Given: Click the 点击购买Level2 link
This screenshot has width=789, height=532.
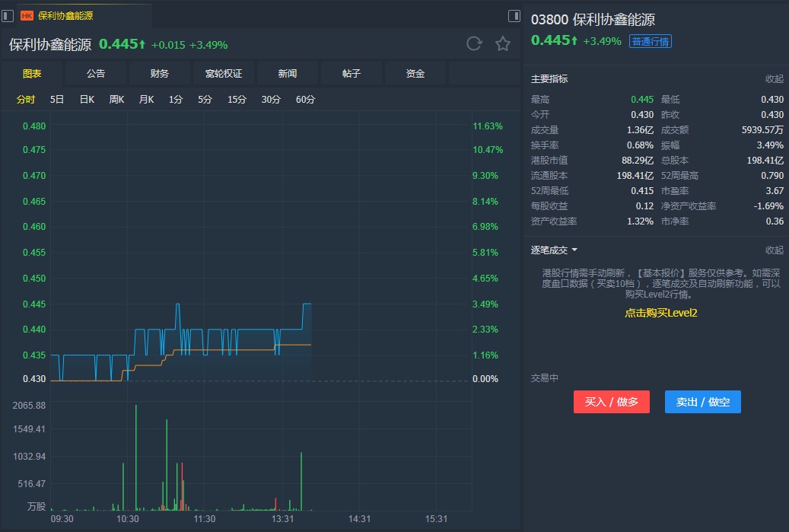Looking at the screenshot, I should pyautogui.click(x=660, y=313).
